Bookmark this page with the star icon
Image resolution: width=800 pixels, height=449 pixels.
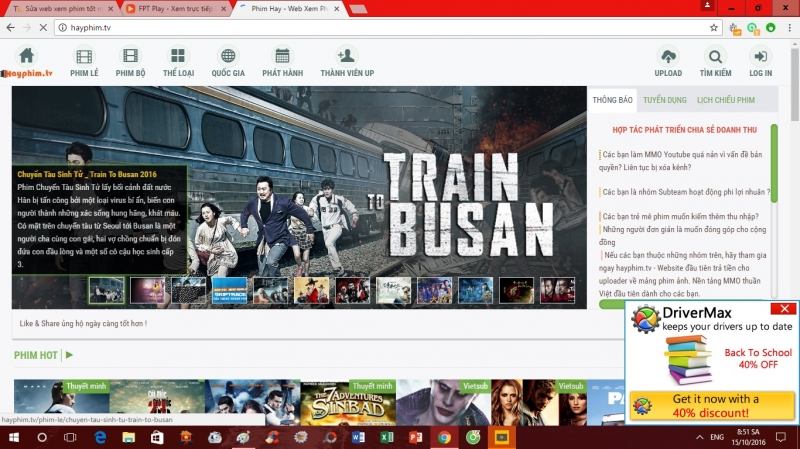[713, 27]
